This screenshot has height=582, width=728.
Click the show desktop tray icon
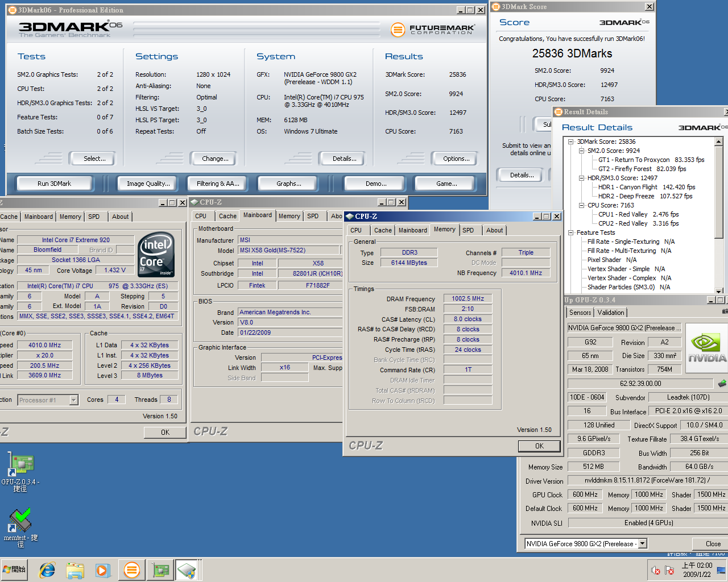721,570
